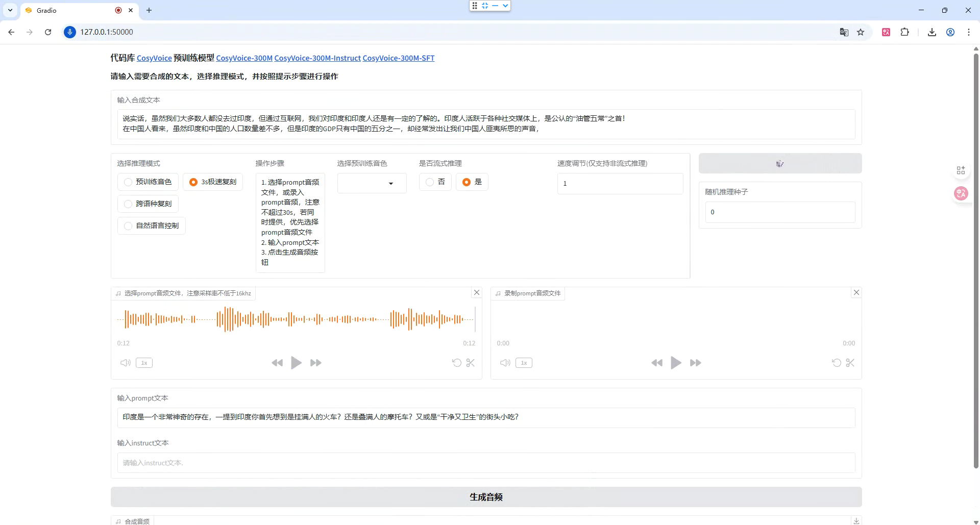This screenshot has height=525, width=980.
Task: Go back to the previous page
Action: 11,32
